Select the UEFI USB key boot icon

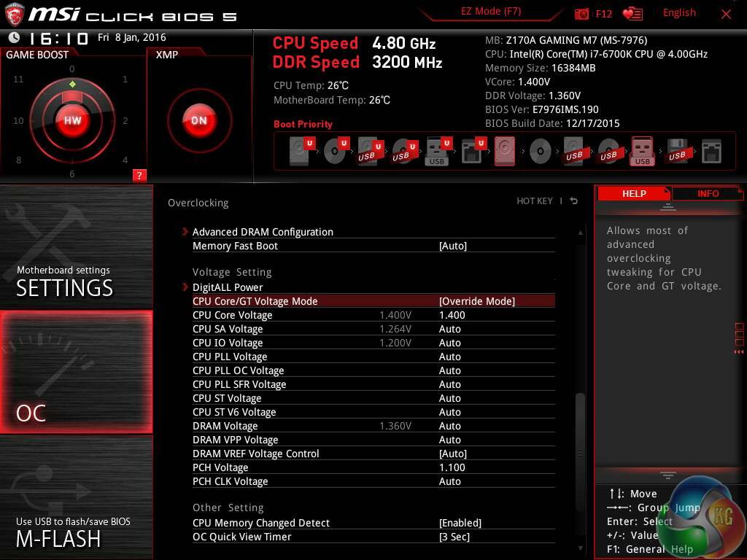point(438,151)
